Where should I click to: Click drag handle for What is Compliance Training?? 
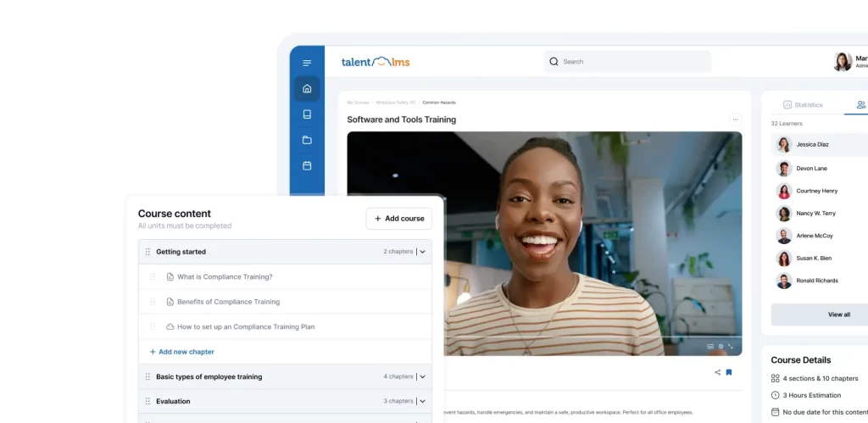pyautogui.click(x=153, y=277)
